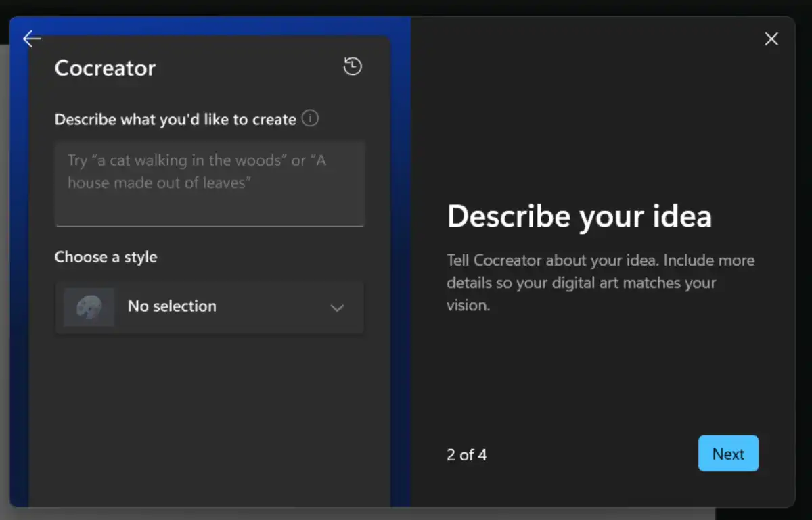Expand the style dropdown chevron arrow
The image size is (812, 520).
(336, 308)
